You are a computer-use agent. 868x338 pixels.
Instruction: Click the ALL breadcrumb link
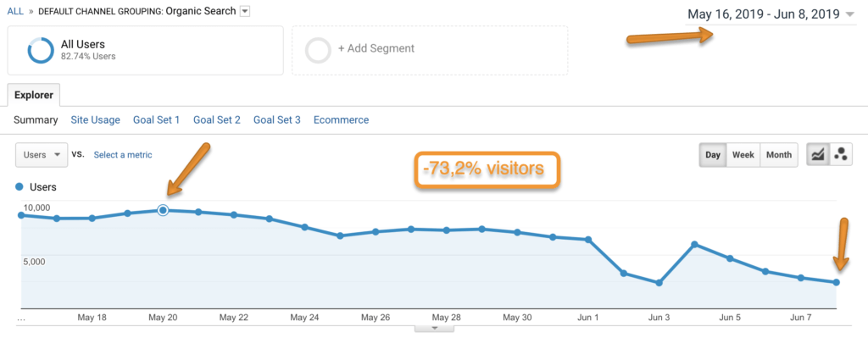(x=15, y=11)
